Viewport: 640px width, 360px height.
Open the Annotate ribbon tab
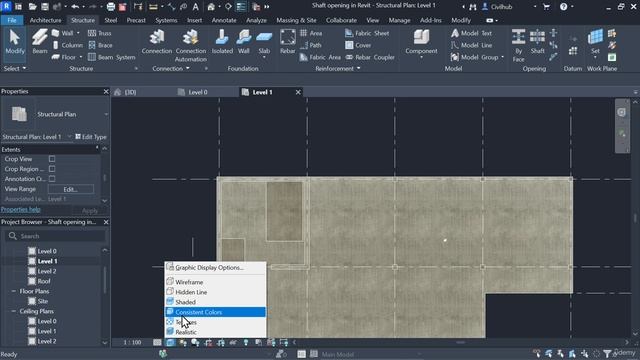click(224, 20)
